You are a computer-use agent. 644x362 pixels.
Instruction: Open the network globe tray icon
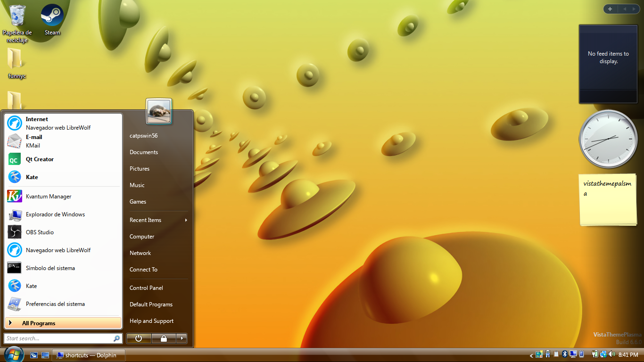click(x=603, y=354)
